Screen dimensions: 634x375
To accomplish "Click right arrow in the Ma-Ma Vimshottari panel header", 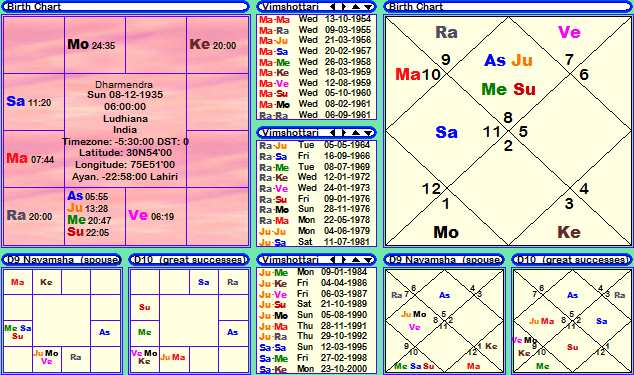I will click(x=344, y=7).
